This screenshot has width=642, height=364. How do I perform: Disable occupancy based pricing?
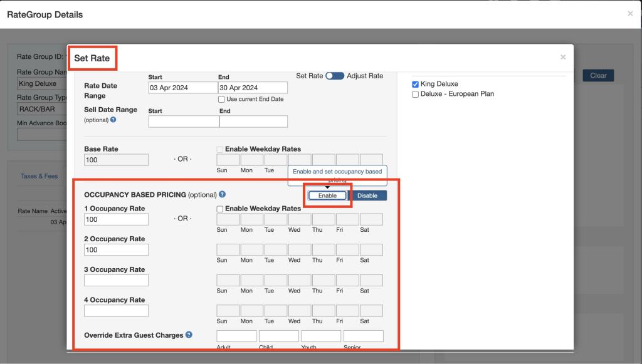point(369,195)
